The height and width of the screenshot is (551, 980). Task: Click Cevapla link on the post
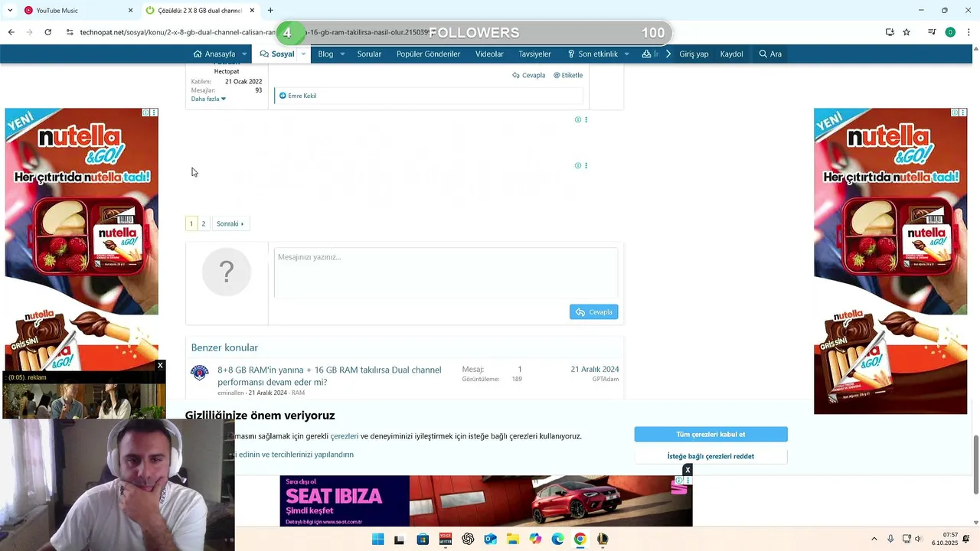pyautogui.click(x=529, y=75)
